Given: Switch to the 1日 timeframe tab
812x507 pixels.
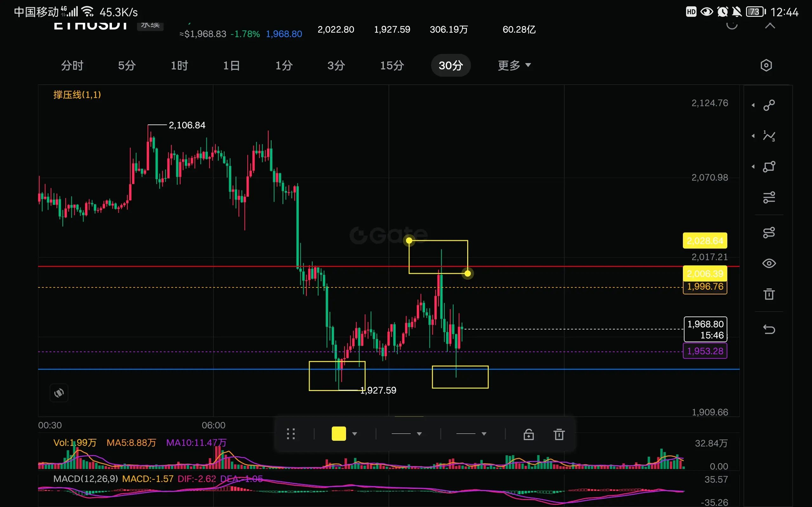Looking at the screenshot, I should tap(231, 65).
